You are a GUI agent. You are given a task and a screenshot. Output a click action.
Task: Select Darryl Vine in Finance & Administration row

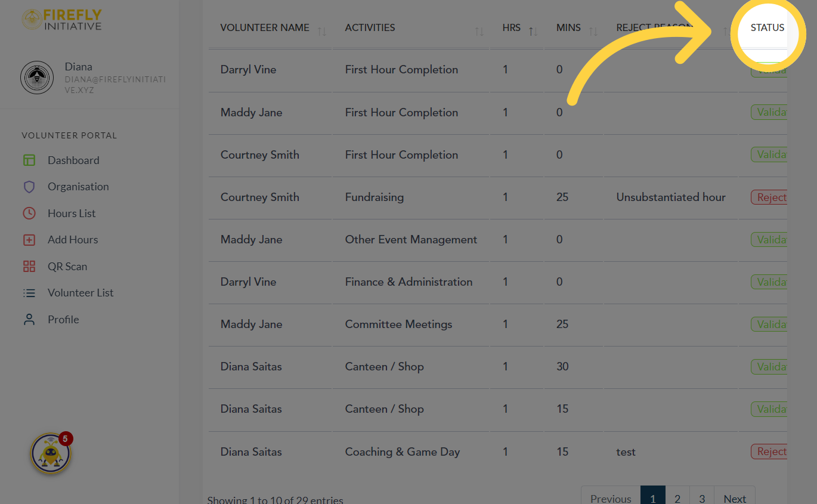(x=249, y=282)
